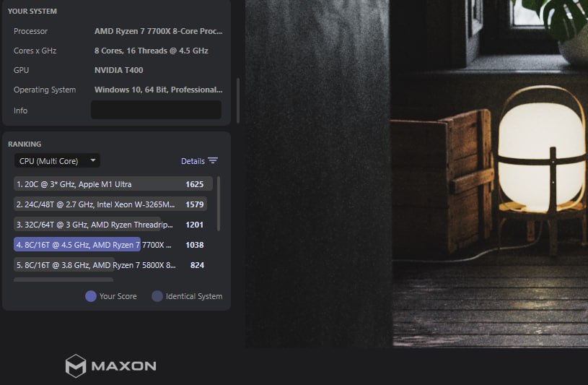This screenshot has width=588, height=385.
Task: Click the ranking list scrollbar
Action: click(219, 204)
